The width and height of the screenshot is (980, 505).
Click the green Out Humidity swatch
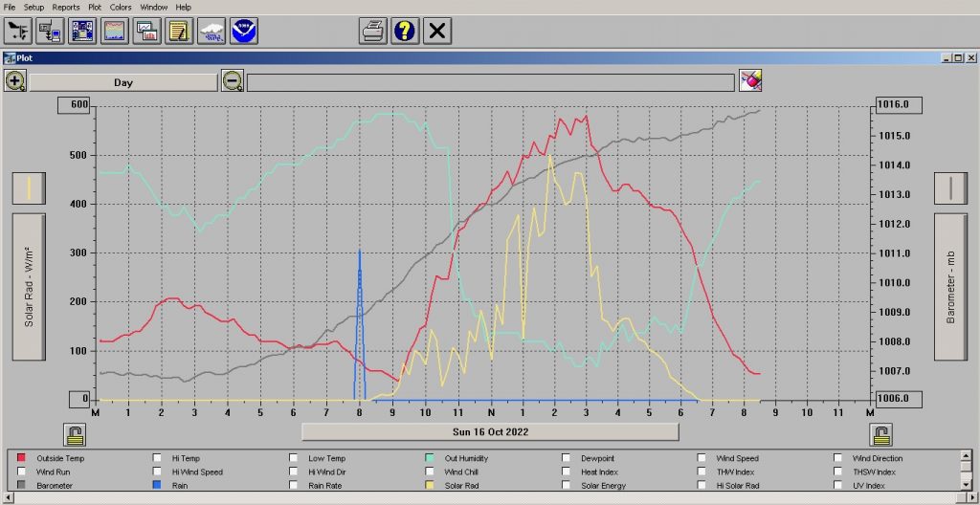click(430, 458)
